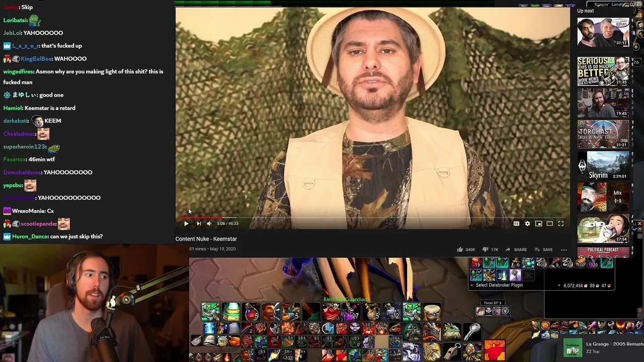Click the green top hat action icon

(x=230, y=312)
